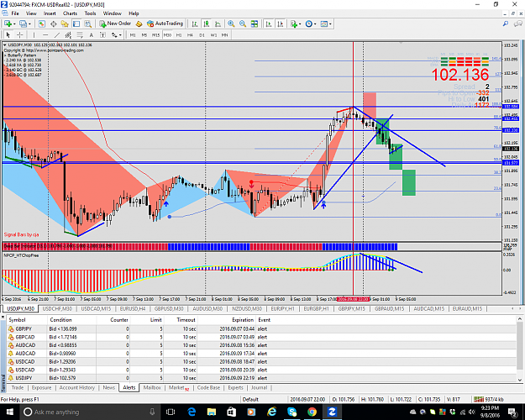This screenshot has height=420, width=525.
Task: Sort alerts by Symbol column header
Action: (17, 320)
